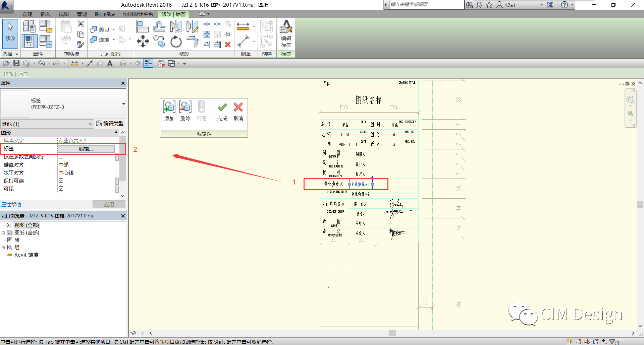This screenshot has height=345, width=644.
Task: Click the horizontal scrollbar thumb in canvas
Action: [392, 333]
